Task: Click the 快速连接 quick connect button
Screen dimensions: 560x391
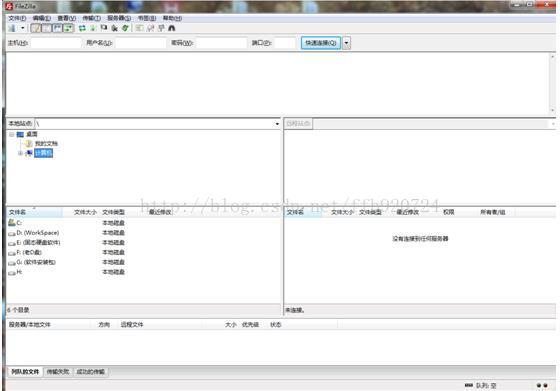Action: click(321, 43)
